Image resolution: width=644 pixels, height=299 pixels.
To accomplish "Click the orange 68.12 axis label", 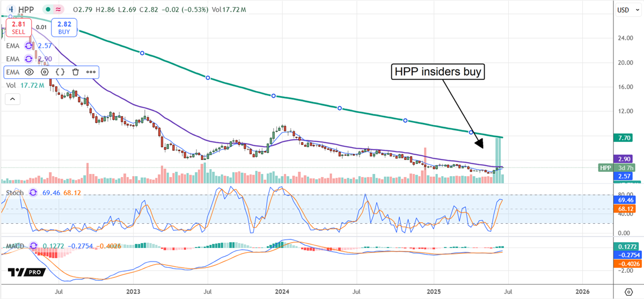I will [624, 208].
